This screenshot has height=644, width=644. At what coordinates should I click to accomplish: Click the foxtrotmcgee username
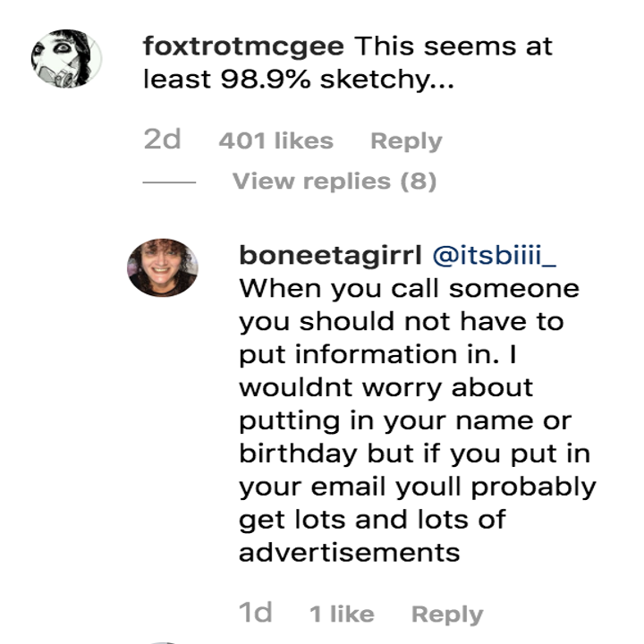click(243, 47)
